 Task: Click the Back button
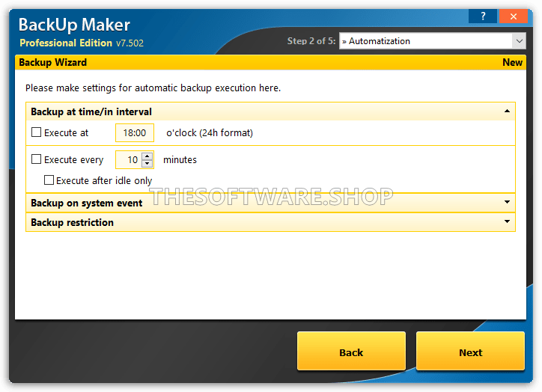(x=351, y=352)
